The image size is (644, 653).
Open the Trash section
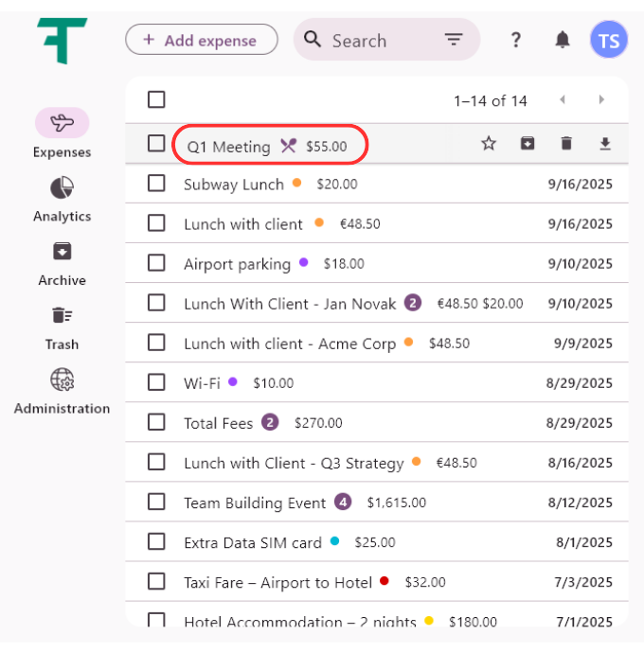click(62, 327)
